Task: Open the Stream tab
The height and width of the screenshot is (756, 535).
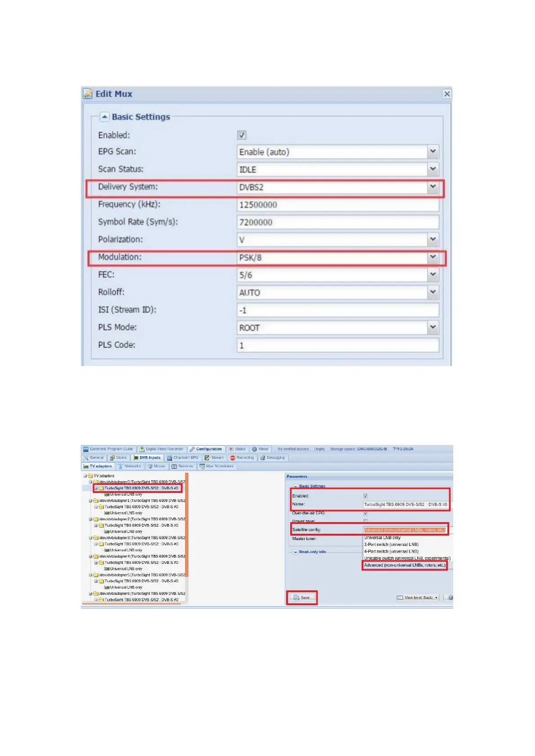Action: tap(214, 457)
